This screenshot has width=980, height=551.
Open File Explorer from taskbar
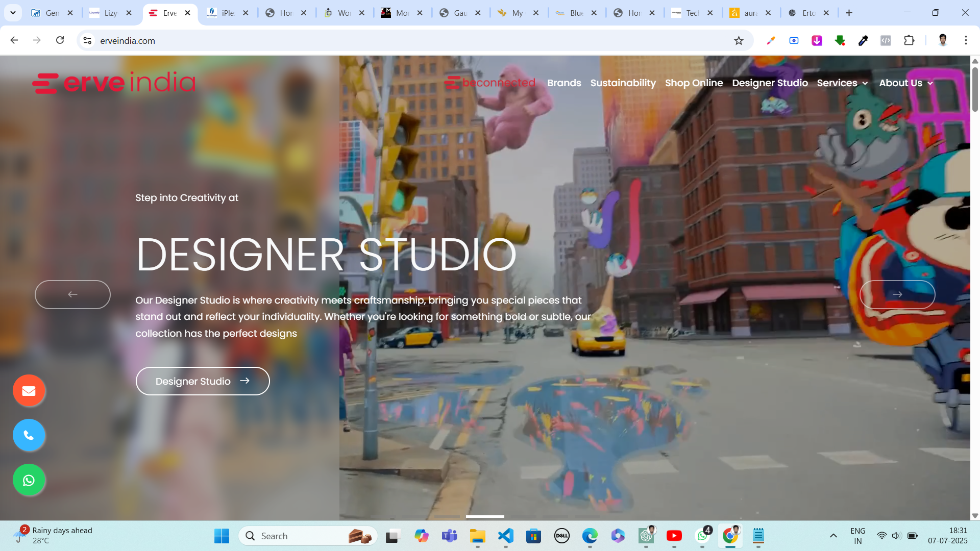point(477,536)
